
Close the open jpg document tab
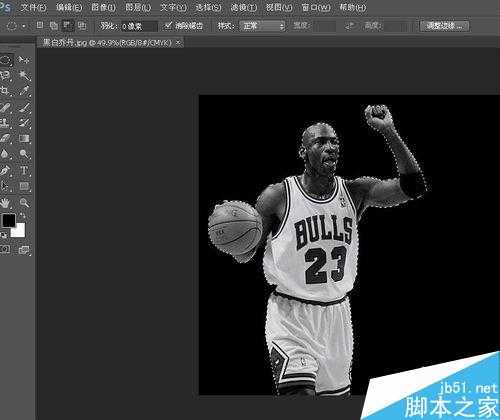[x=178, y=43]
